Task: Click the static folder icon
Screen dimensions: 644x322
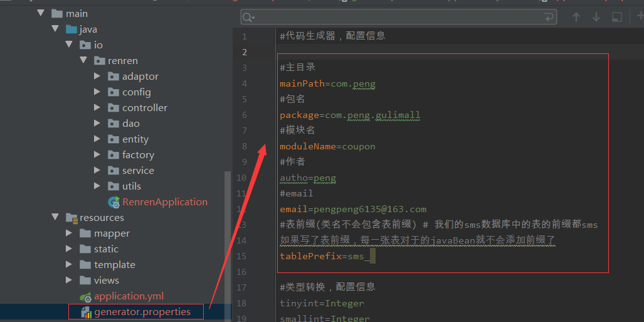Action: (x=85, y=249)
